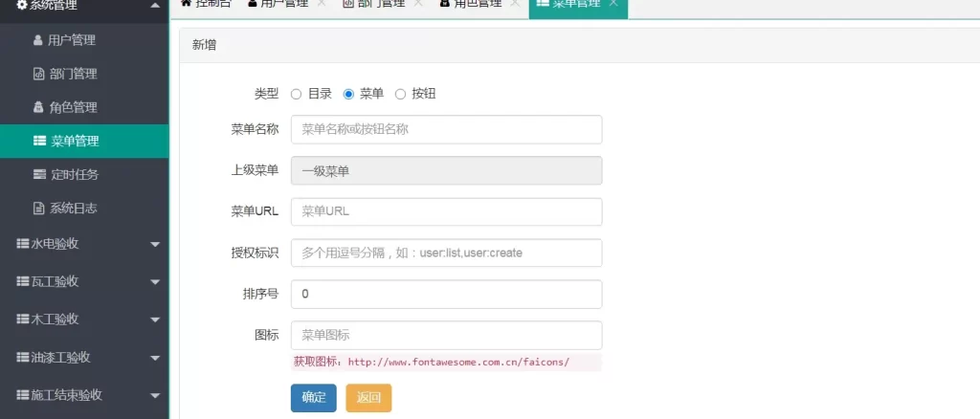The image size is (980, 419).
Task: Close the 用户管理 tab
Action: (322, 3)
